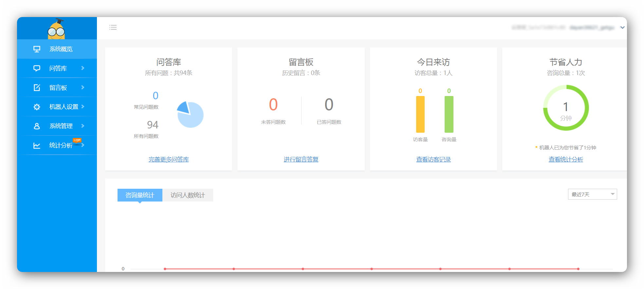Image resolution: width=644 pixels, height=289 pixels.
Task: Select the 咨询量统计 tab
Action: click(140, 195)
